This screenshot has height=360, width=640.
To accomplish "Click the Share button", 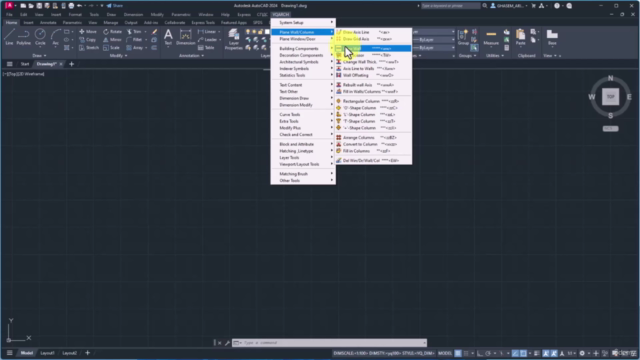I will pyautogui.click(x=115, y=6).
